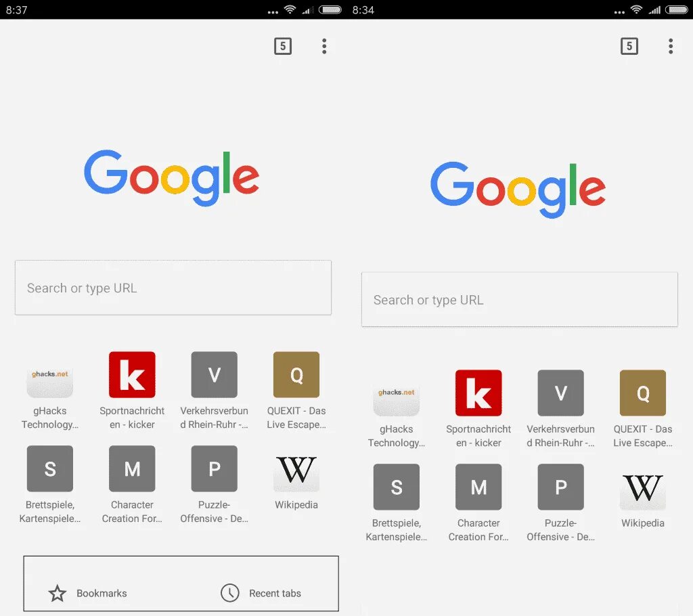Tap search box in right 8:34 screen

click(x=520, y=300)
